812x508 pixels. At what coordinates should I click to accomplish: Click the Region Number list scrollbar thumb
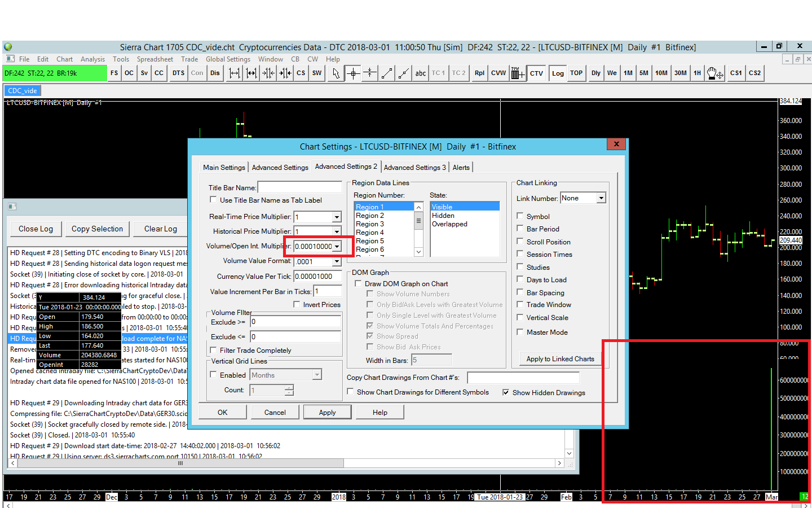tap(418, 221)
